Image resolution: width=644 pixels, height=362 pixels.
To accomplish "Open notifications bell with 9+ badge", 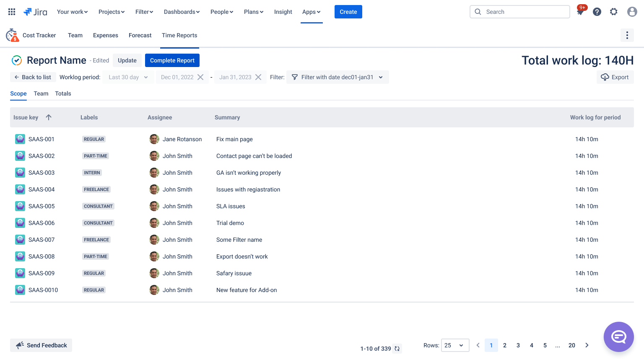I will point(580,11).
